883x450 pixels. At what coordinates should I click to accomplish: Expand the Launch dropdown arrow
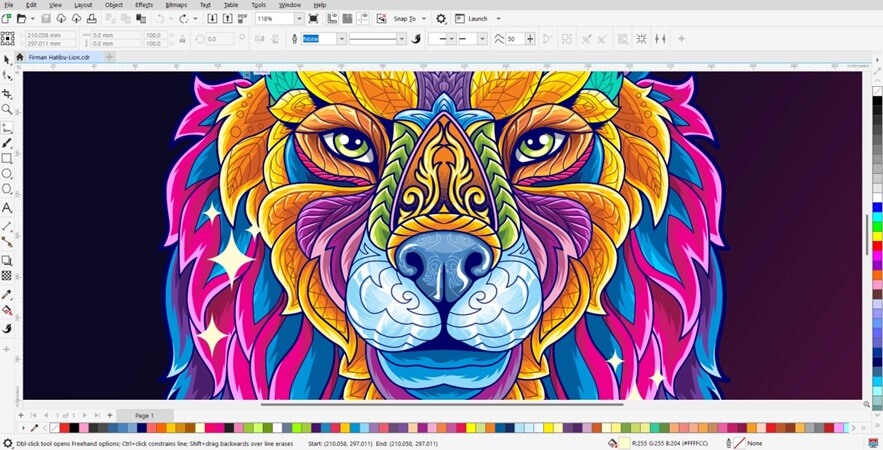pos(498,19)
